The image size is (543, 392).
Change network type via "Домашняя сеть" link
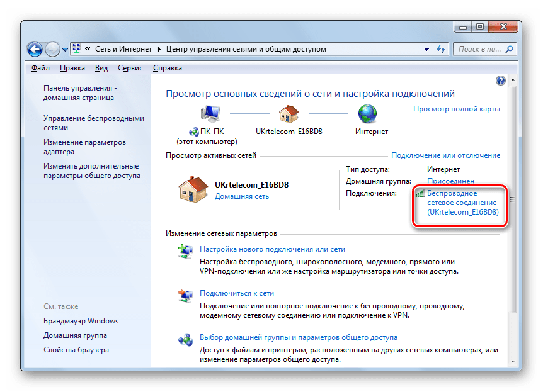click(x=242, y=196)
